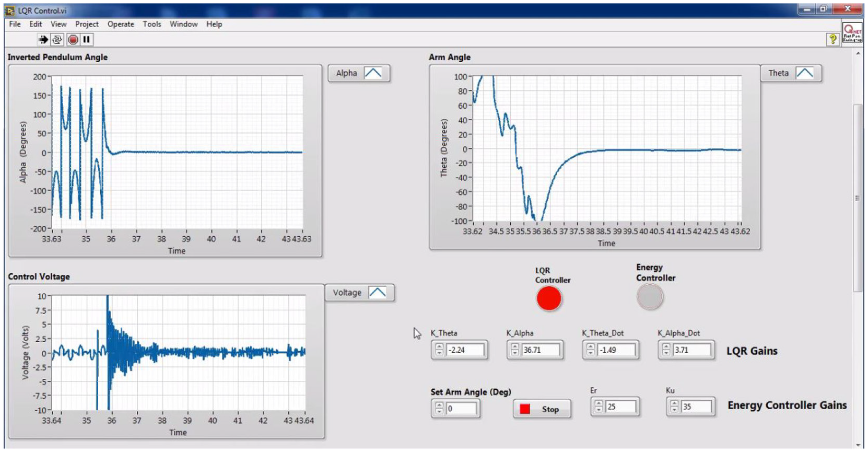Click the Pause toolbar icon
Image resolution: width=868 pixels, height=452 pixels.
coord(87,39)
